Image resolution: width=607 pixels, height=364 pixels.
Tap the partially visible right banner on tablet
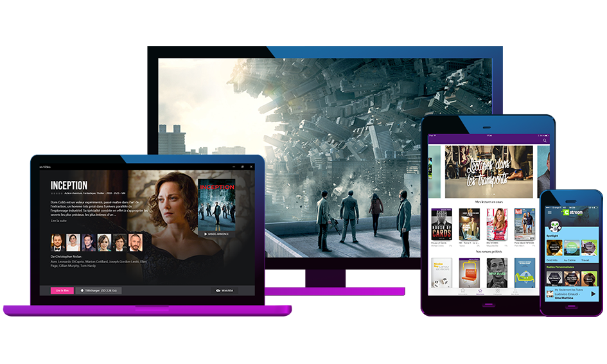(x=543, y=172)
